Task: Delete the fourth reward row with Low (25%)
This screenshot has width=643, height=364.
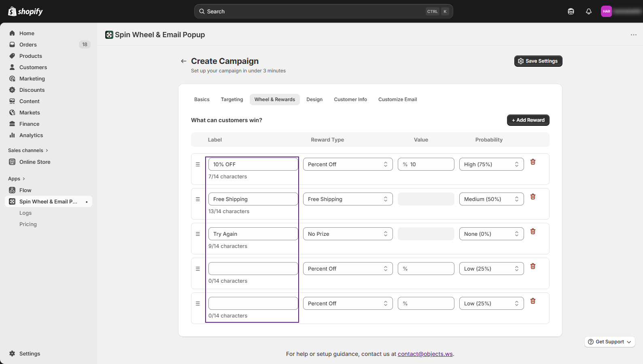Action: 533,266
